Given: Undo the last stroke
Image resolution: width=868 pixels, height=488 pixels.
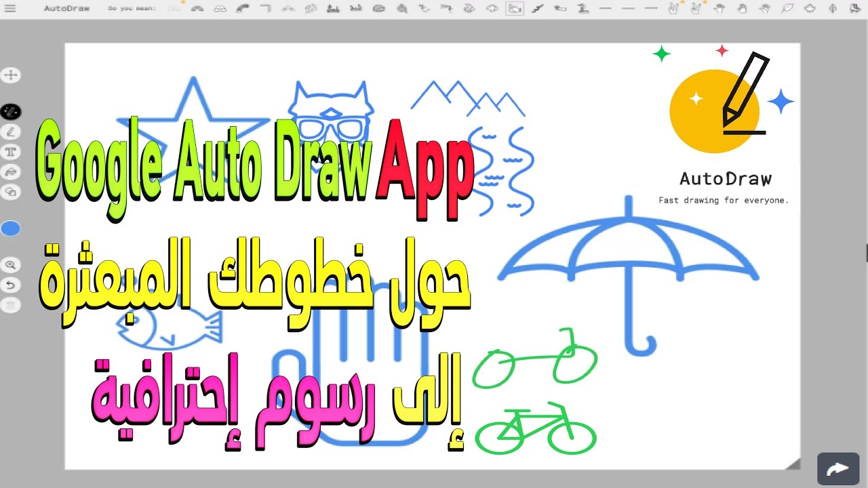Looking at the screenshot, I should (11, 285).
